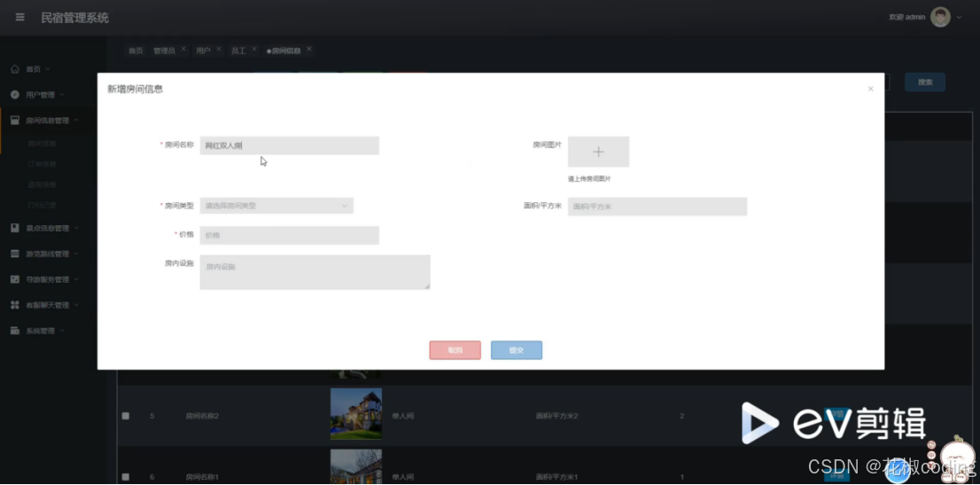This screenshot has width=980, height=485.
Task: Click the 房间名称 input field
Action: (x=290, y=145)
